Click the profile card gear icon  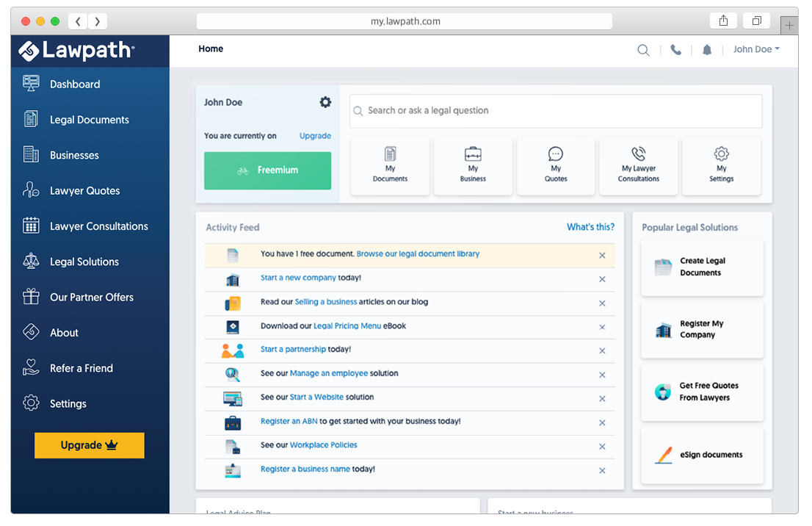(x=325, y=102)
